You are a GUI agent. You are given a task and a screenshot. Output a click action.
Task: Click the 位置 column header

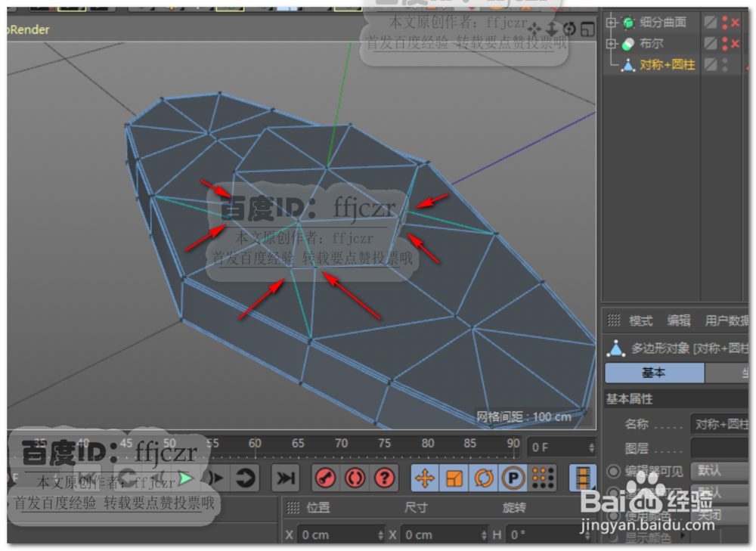coord(318,508)
